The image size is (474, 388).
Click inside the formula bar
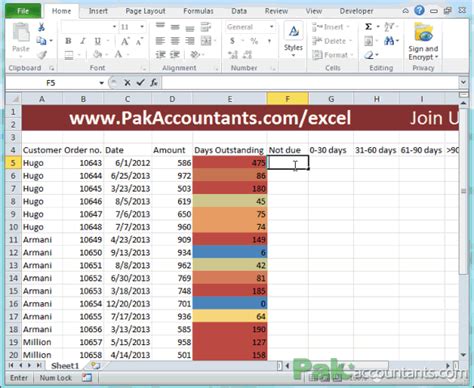click(310, 83)
